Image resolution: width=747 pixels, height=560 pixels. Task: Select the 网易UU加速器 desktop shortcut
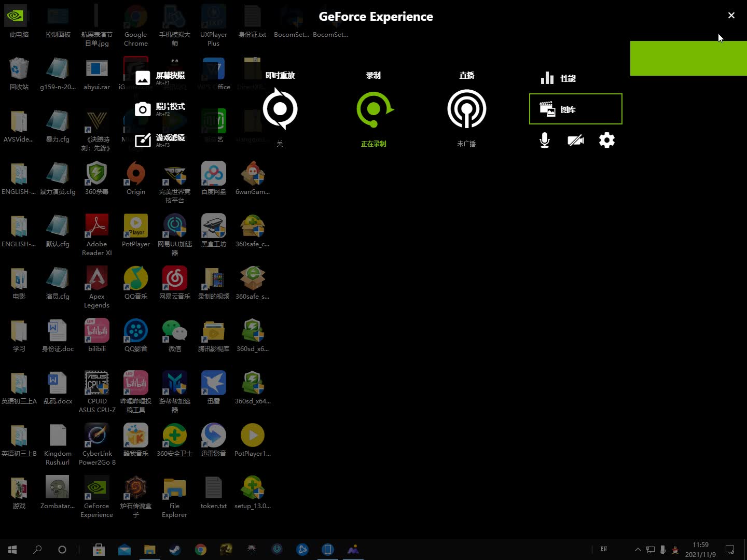175,235
